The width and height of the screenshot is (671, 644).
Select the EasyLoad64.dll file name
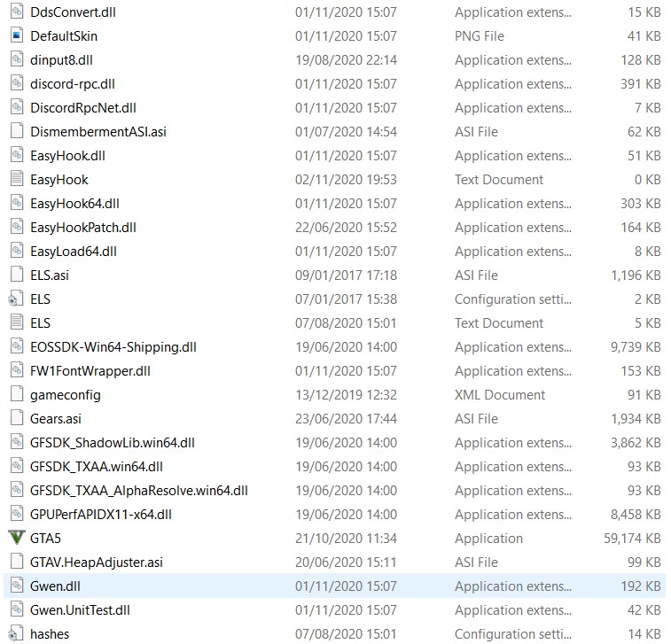[x=74, y=252]
